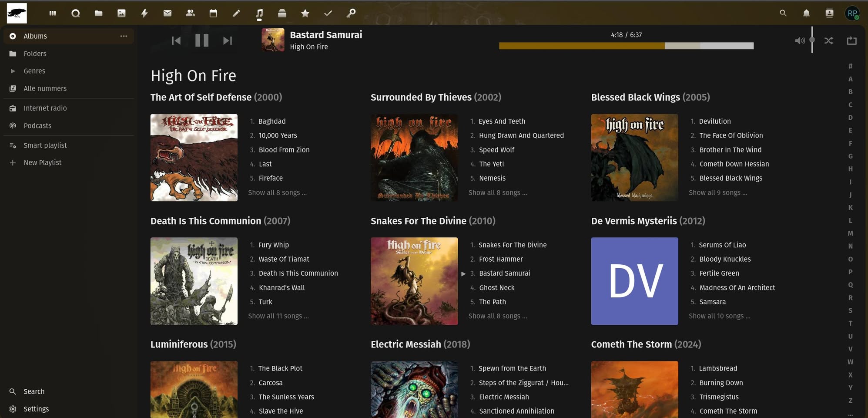Click the now-playing album art thumbnail
The image size is (868, 418).
pyautogui.click(x=273, y=40)
